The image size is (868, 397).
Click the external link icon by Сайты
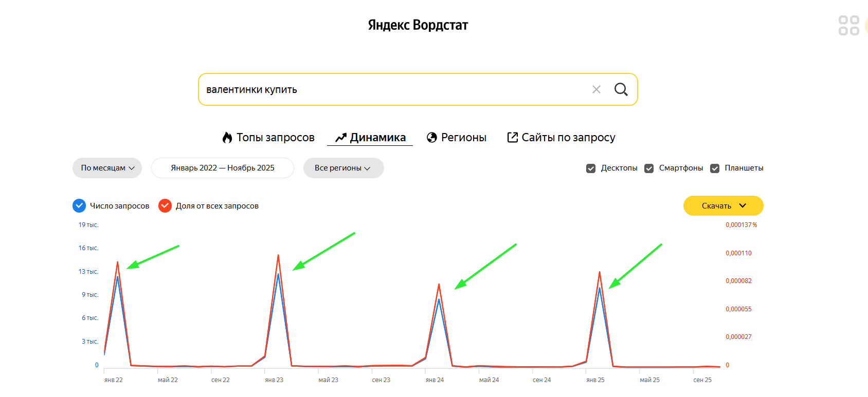click(512, 137)
